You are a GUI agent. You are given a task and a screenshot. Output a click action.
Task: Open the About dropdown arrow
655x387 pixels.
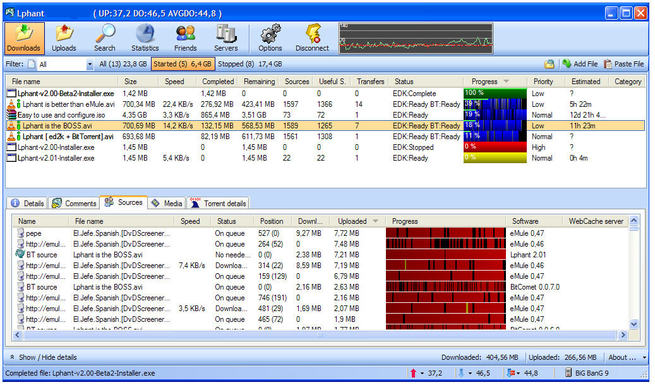pos(644,358)
